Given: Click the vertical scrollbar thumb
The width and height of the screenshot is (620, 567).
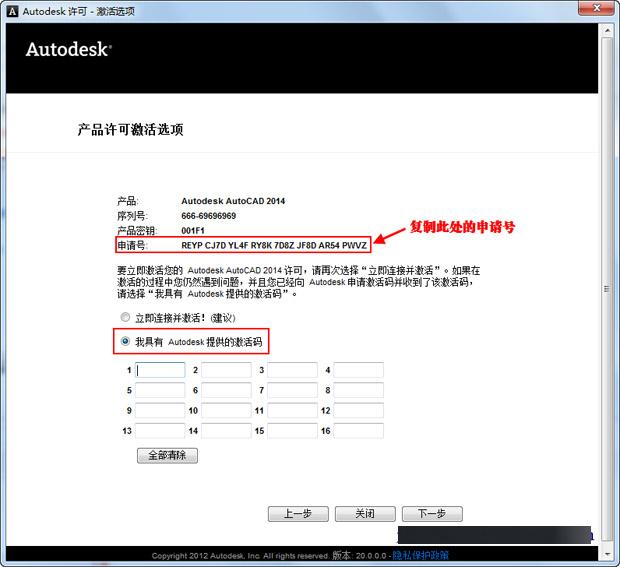Looking at the screenshot, I should (x=607, y=289).
